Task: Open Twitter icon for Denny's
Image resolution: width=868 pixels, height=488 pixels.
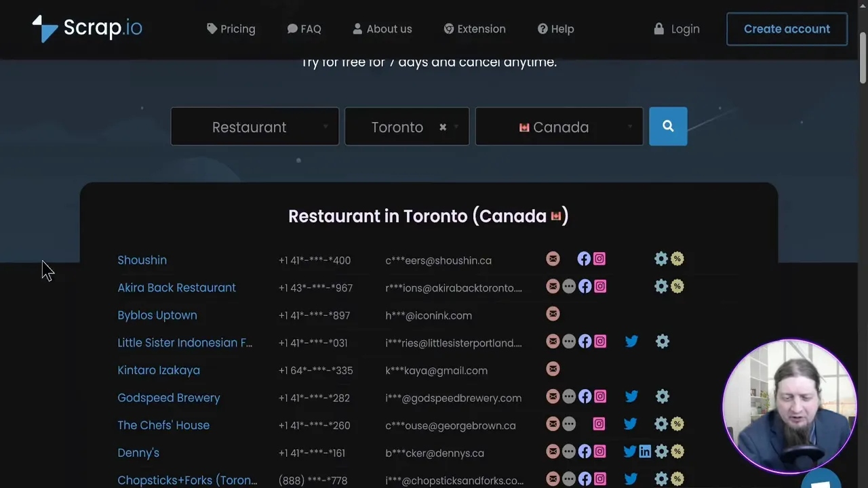Action: point(630,451)
